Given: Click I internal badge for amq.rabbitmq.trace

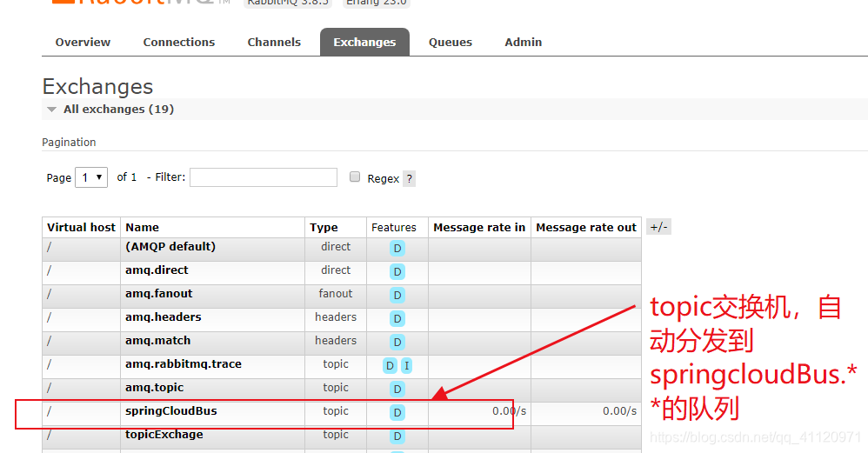Looking at the screenshot, I should (x=406, y=365).
